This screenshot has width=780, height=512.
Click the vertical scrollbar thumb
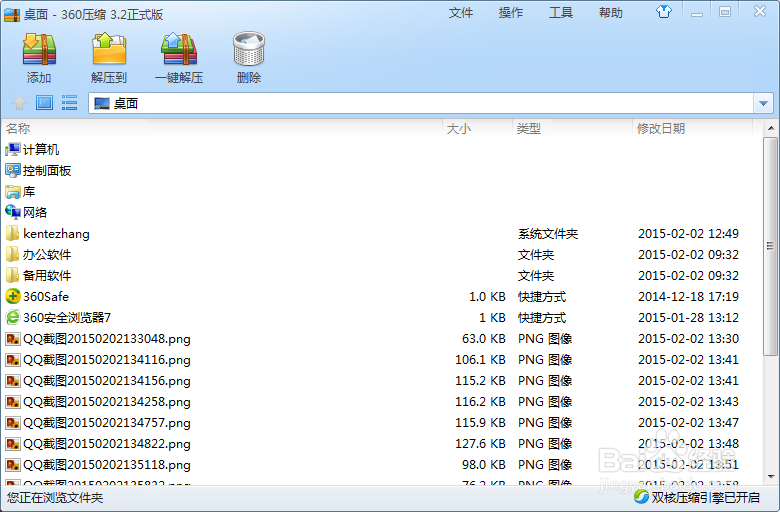[x=771, y=246]
